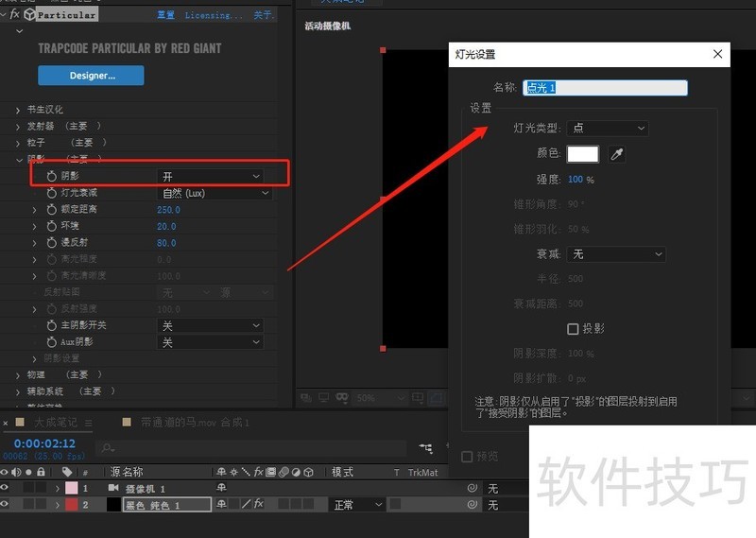Enable the 投影 checkbox in light settings
The width and height of the screenshot is (756, 538).
[573, 329]
